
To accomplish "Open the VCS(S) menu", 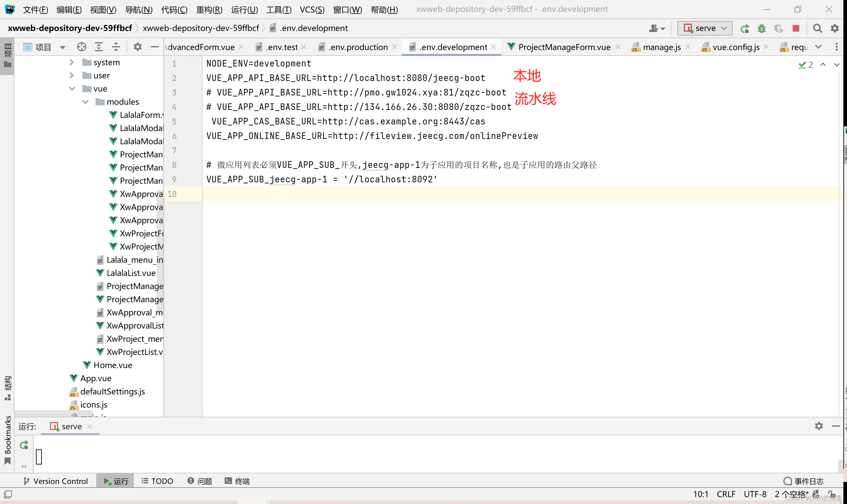I will pos(312,10).
